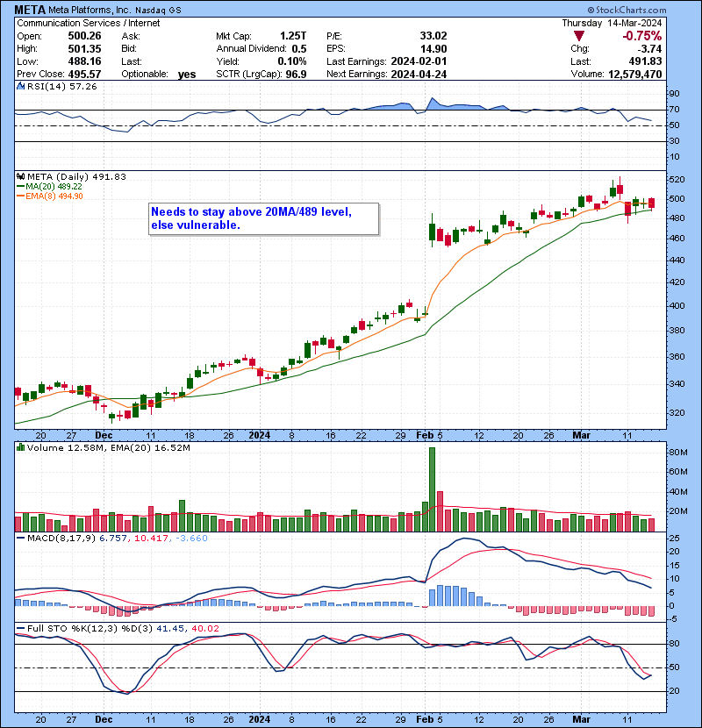
Task: Click the High value 501.35
Action: click(84, 48)
